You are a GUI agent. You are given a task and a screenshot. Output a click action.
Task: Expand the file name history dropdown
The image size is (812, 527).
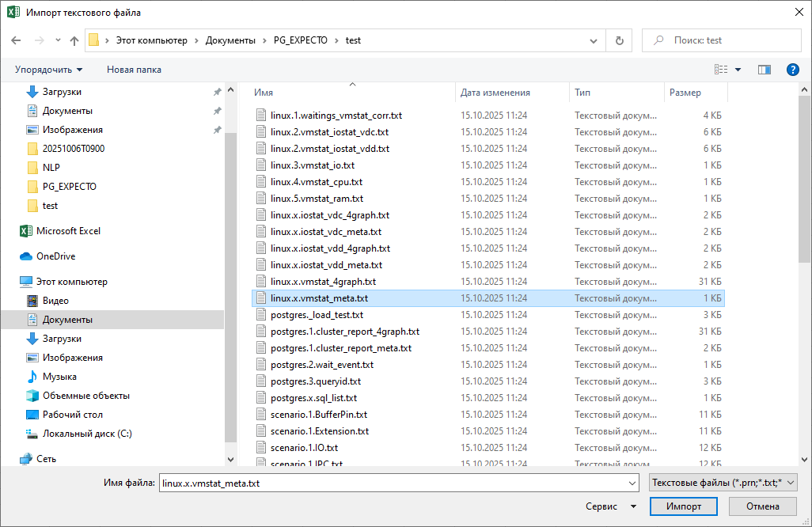click(632, 483)
